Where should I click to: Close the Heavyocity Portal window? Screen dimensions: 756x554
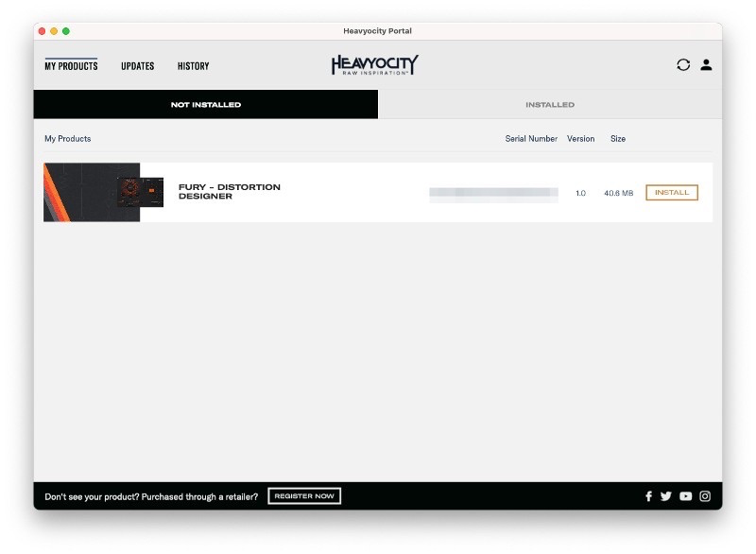(42, 31)
